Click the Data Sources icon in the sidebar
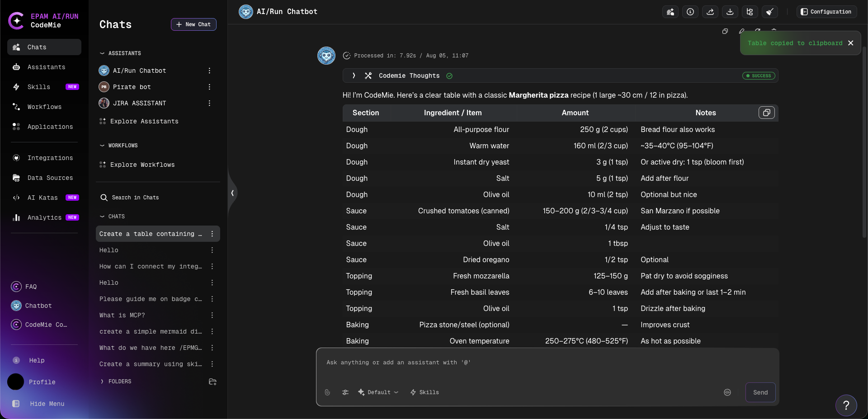Screen dimensions: 868x419 coord(16,178)
